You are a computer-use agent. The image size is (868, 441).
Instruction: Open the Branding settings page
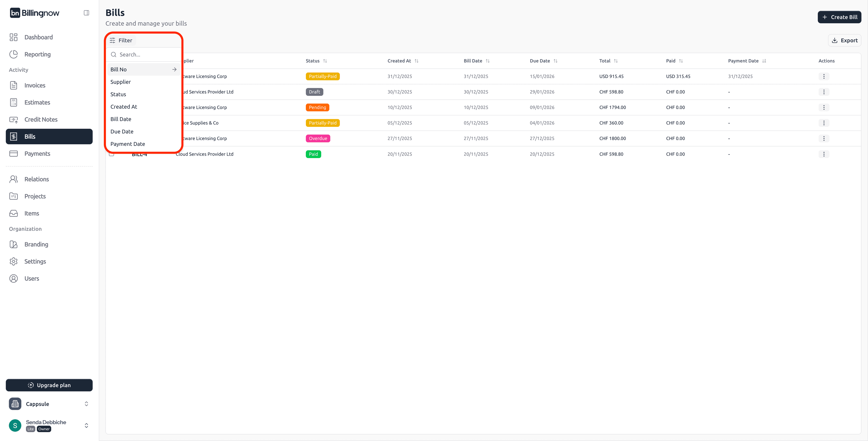coord(36,244)
